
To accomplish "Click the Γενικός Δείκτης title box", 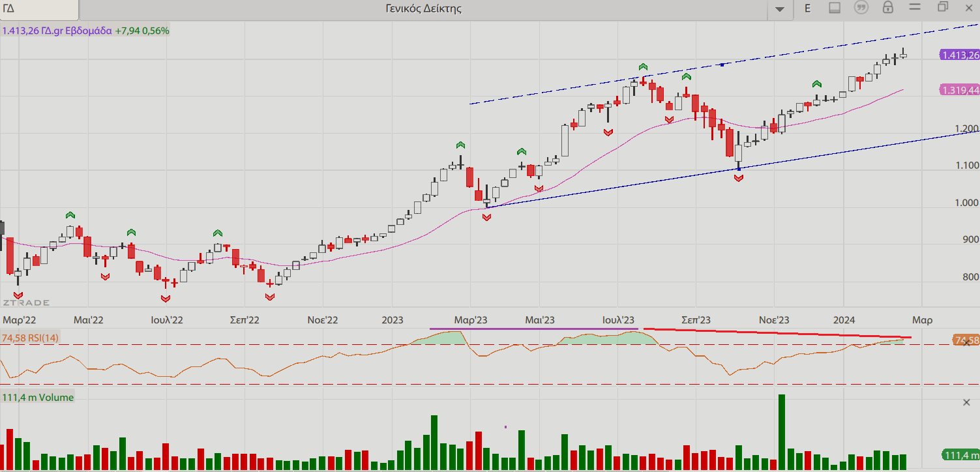I will tap(424, 8).
